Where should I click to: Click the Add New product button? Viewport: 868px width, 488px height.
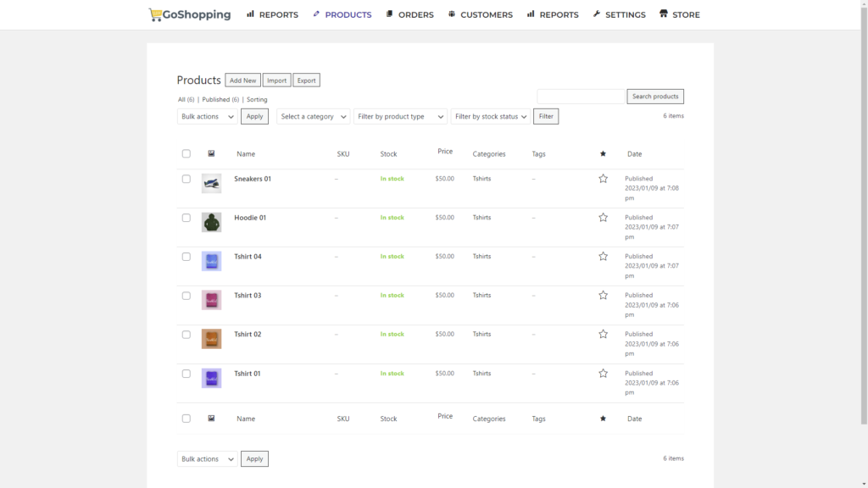pos(242,80)
